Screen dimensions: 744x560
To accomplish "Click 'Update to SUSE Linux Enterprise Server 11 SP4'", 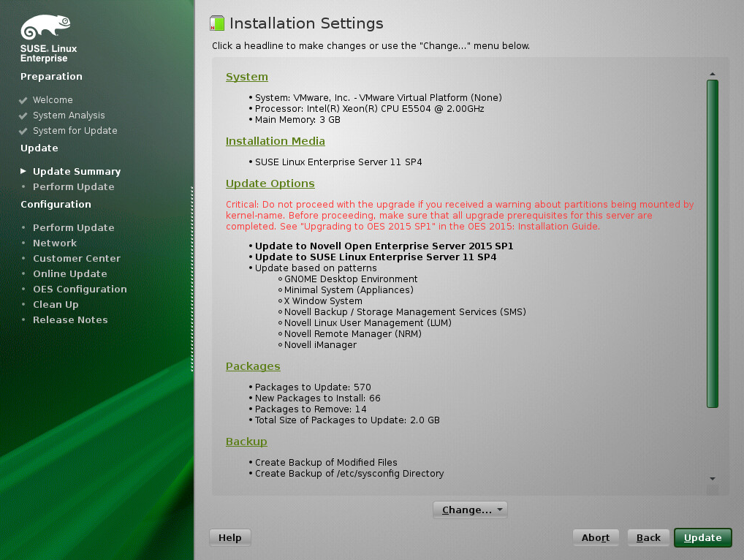I will (376, 257).
